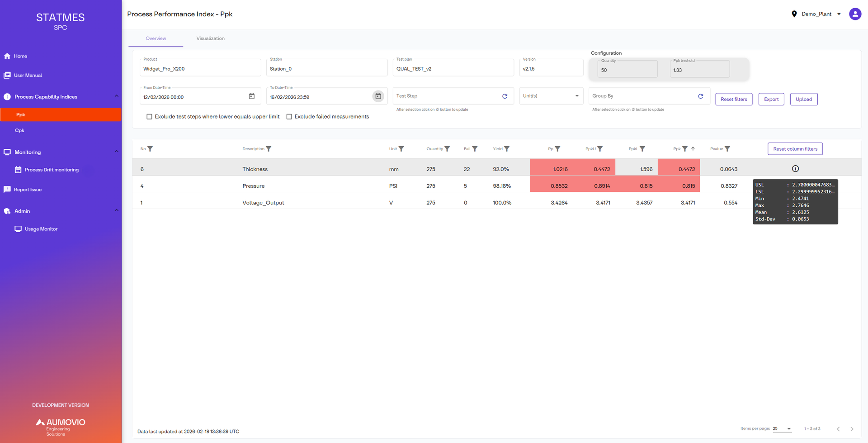Click the info icon on the Thickness row
The width and height of the screenshot is (868, 443).
[x=795, y=168]
